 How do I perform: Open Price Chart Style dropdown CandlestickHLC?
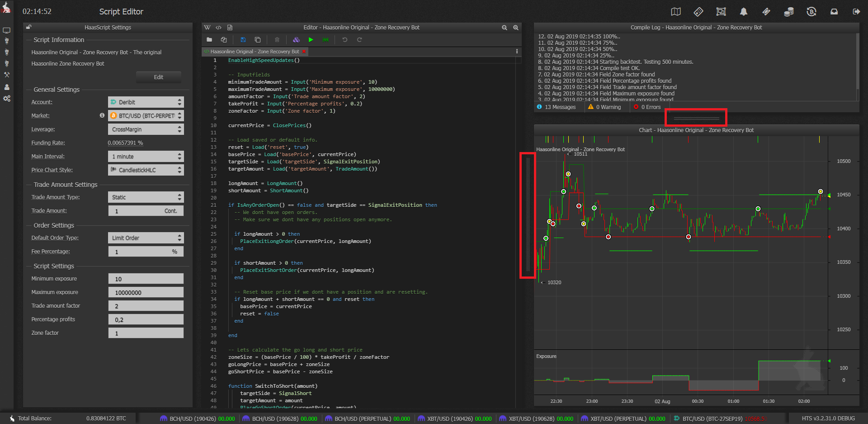pos(146,170)
